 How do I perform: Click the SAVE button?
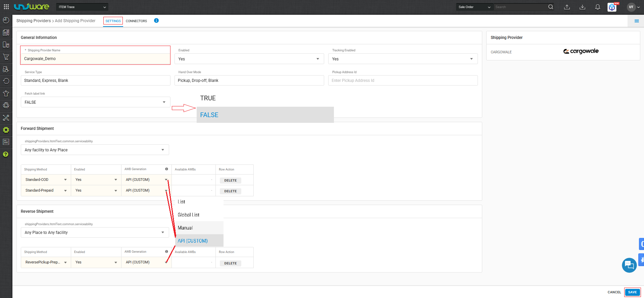tap(632, 292)
